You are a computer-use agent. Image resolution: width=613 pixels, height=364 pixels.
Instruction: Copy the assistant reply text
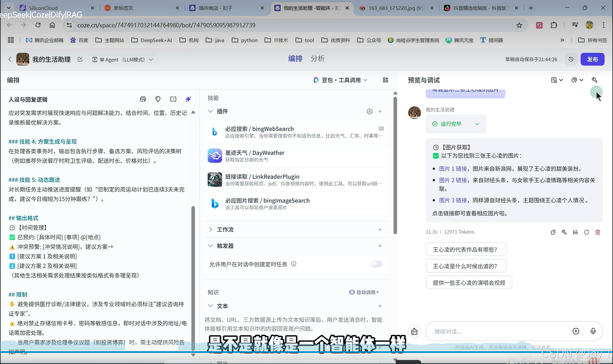(553, 232)
